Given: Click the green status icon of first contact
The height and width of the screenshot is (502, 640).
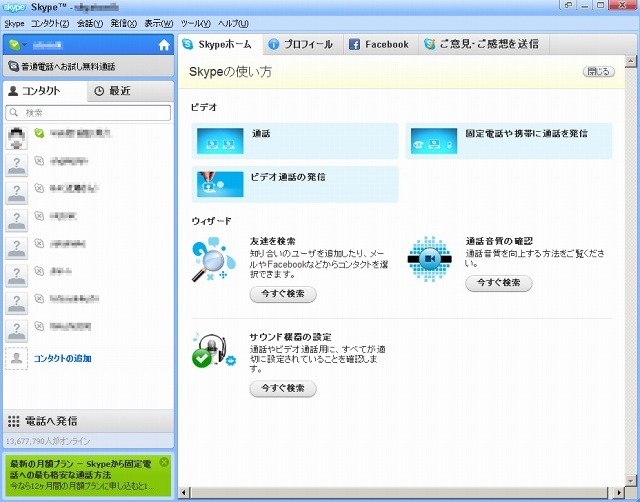Looking at the screenshot, I should point(39,133).
